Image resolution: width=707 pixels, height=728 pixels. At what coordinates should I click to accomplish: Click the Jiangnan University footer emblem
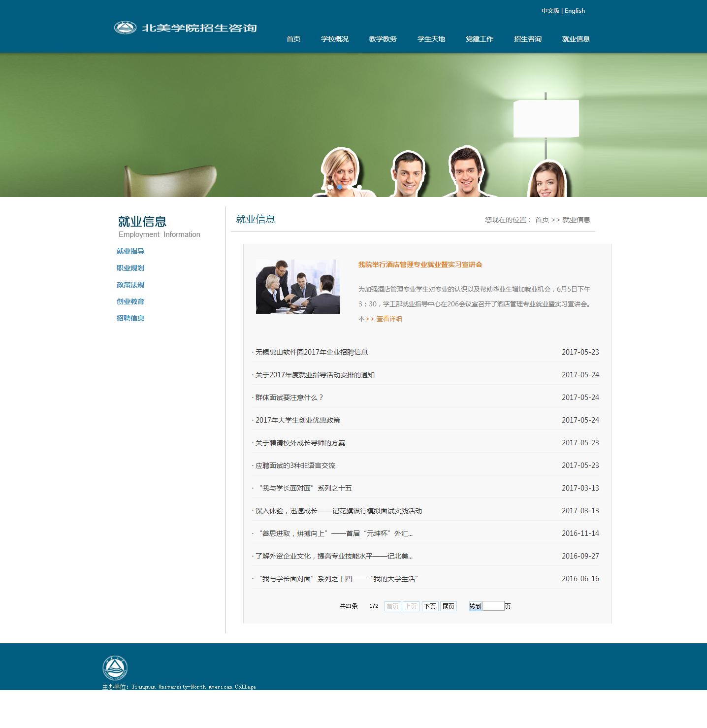[x=115, y=668]
